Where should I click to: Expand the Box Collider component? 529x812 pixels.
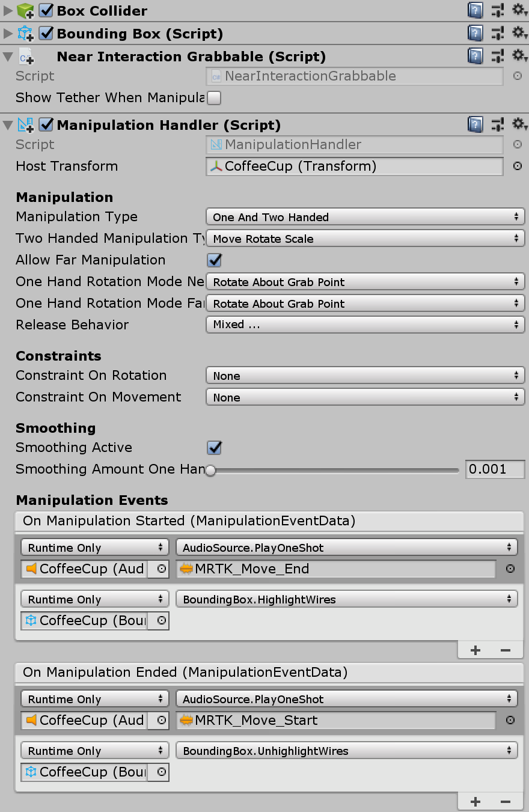pyautogui.click(x=7, y=10)
